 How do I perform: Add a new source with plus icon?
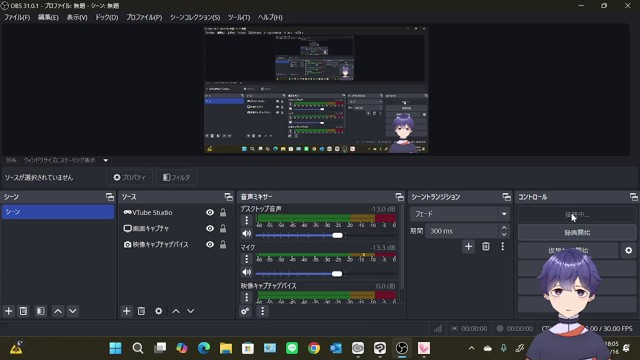pos(127,311)
